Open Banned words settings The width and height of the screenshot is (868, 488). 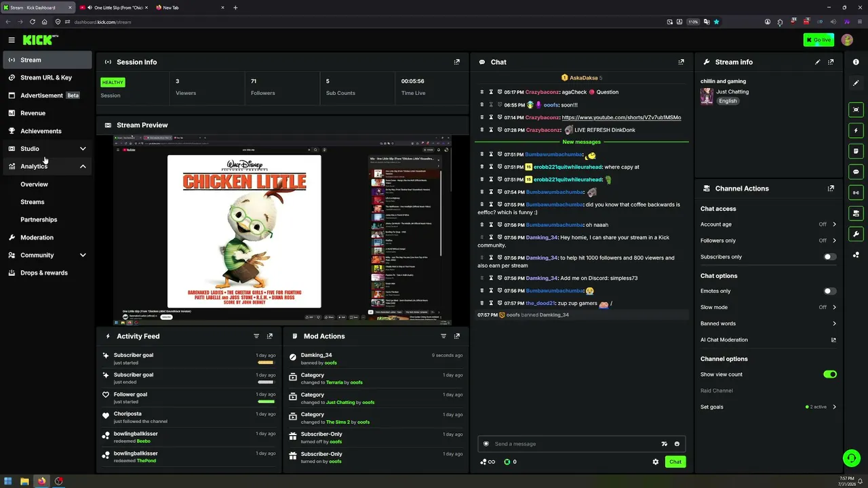pyautogui.click(x=768, y=323)
